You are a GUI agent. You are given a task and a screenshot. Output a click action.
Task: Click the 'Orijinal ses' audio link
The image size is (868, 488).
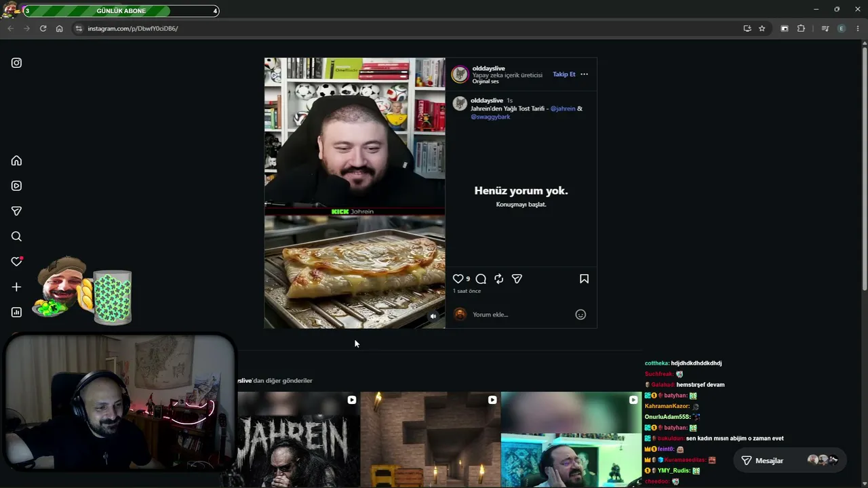[x=486, y=81]
